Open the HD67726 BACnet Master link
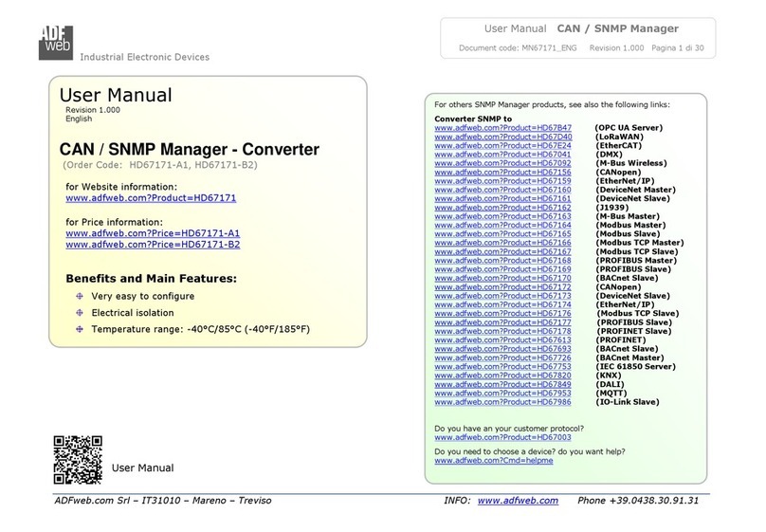 (502, 358)
